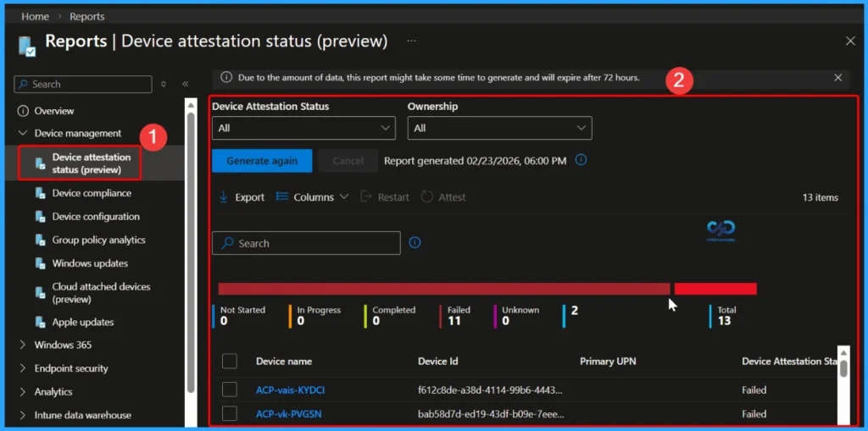Collapse the Device management section
The height and width of the screenshot is (431, 868).
(x=23, y=133)
